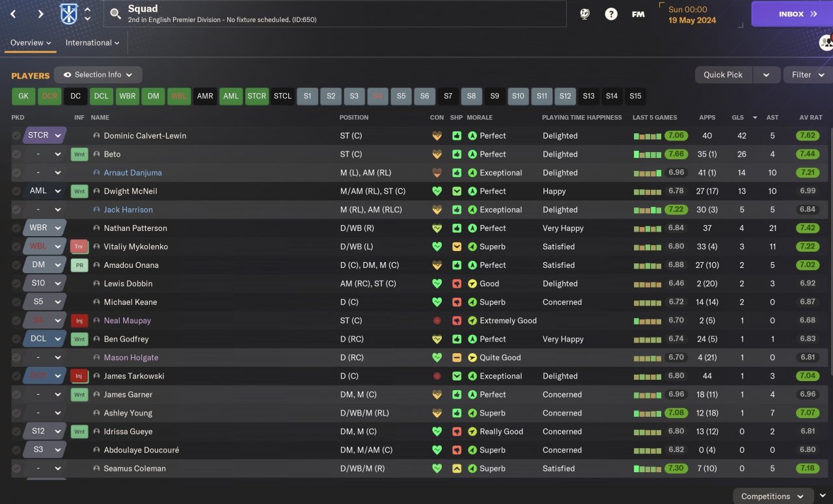Viewport: 833px width, 504px height.
Task: Toggle the pick checkbox for Arnaut Danjuma
Action: pyautogui.click(x=16, y=173)
